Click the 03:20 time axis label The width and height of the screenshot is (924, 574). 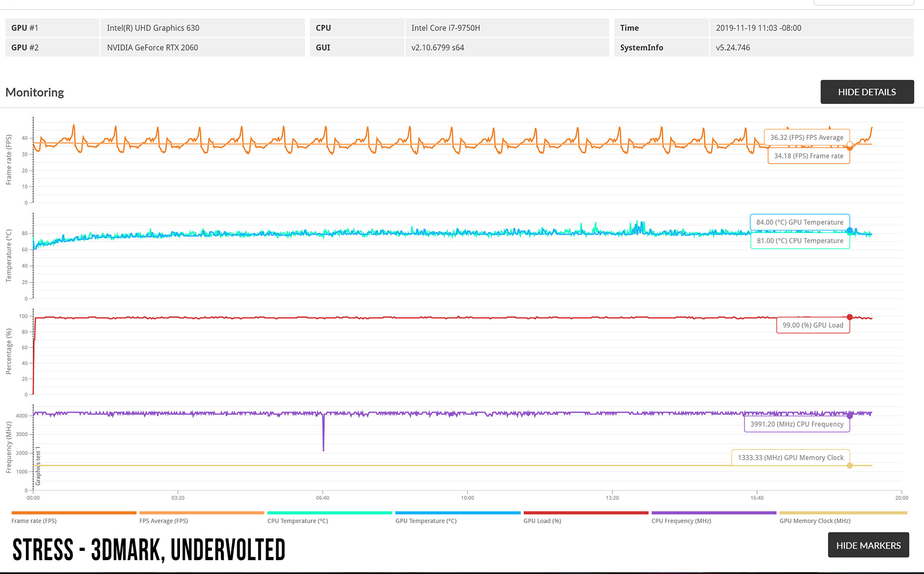[178, 498]
